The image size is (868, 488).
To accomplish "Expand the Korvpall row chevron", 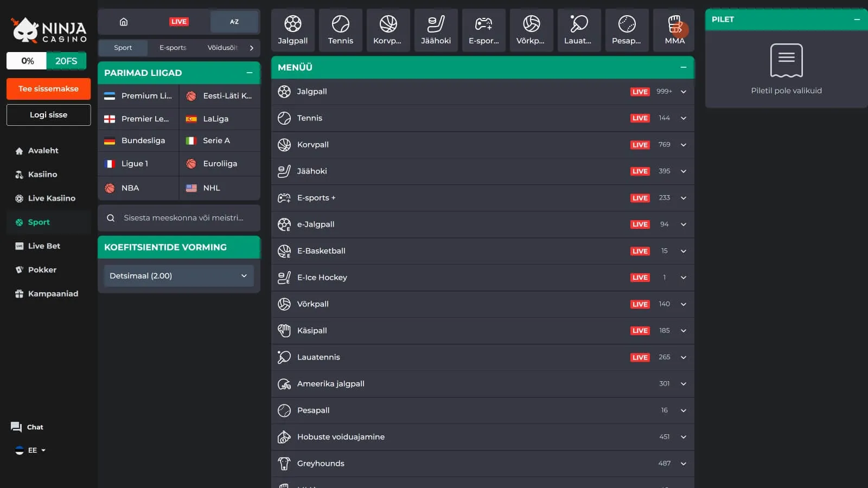I will [x=684, y=145].
